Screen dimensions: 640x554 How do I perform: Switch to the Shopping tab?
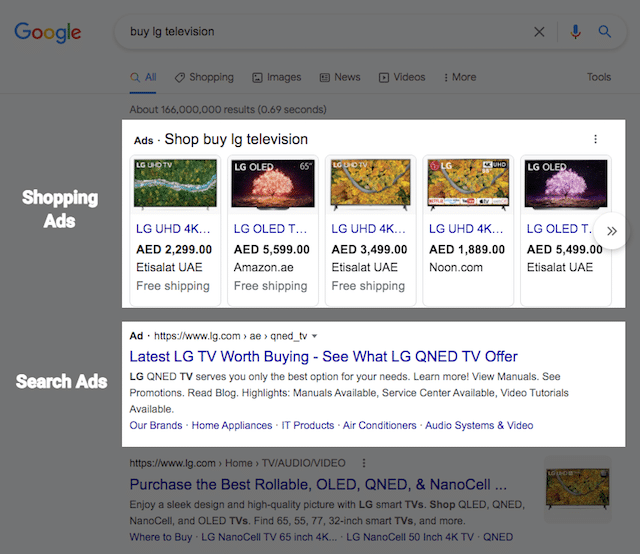(204, 77)
